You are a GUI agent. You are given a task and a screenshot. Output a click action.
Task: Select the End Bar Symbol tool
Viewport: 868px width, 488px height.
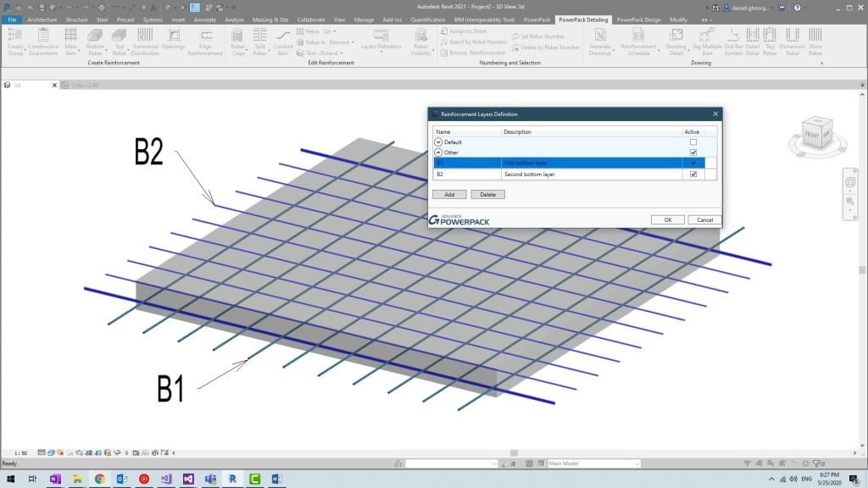(x=733, y=42)
